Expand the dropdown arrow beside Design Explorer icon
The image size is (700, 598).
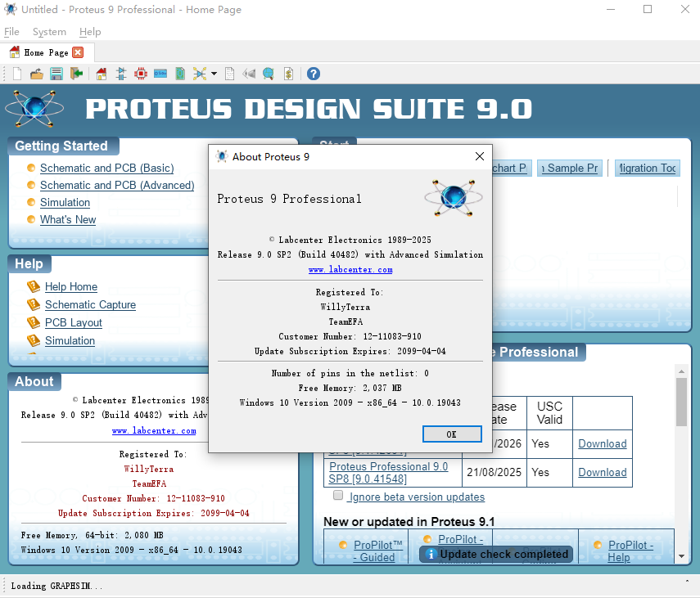tap(214, 74)
